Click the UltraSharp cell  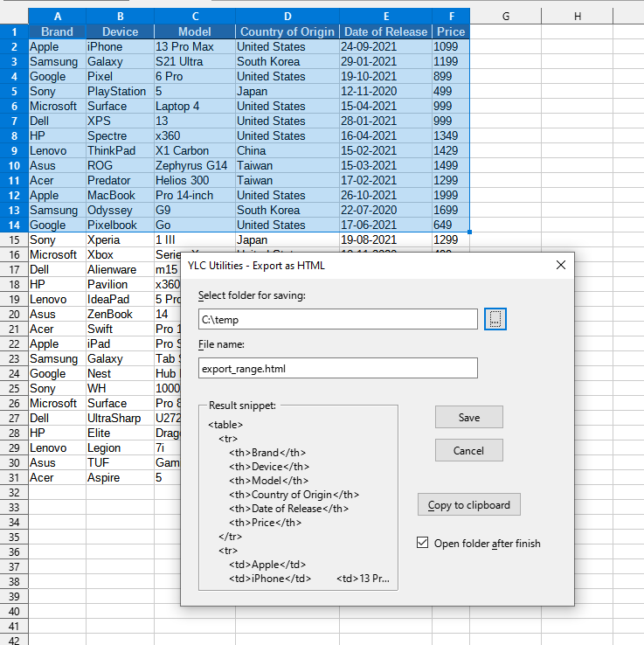120,418
